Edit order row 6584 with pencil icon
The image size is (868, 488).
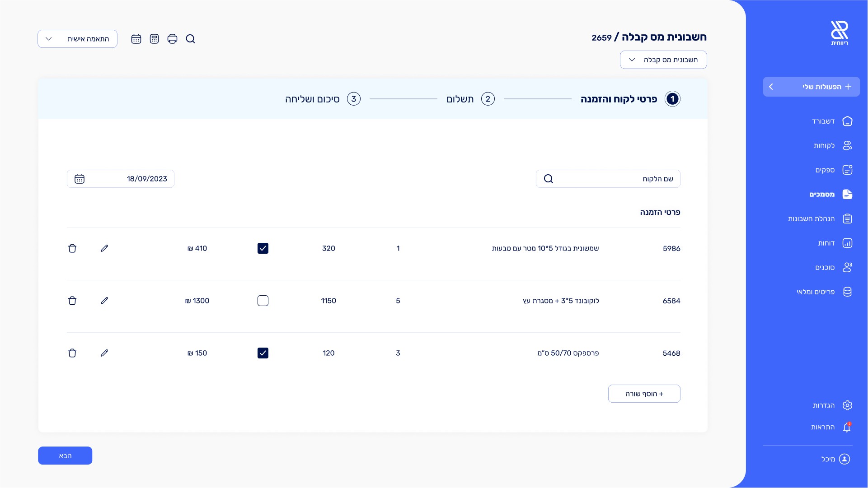104,301
